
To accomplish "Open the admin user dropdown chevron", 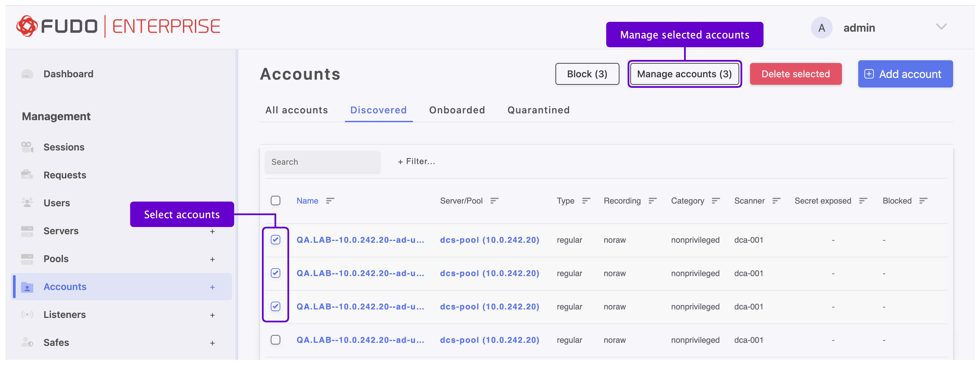I will (x=941, y=27).
